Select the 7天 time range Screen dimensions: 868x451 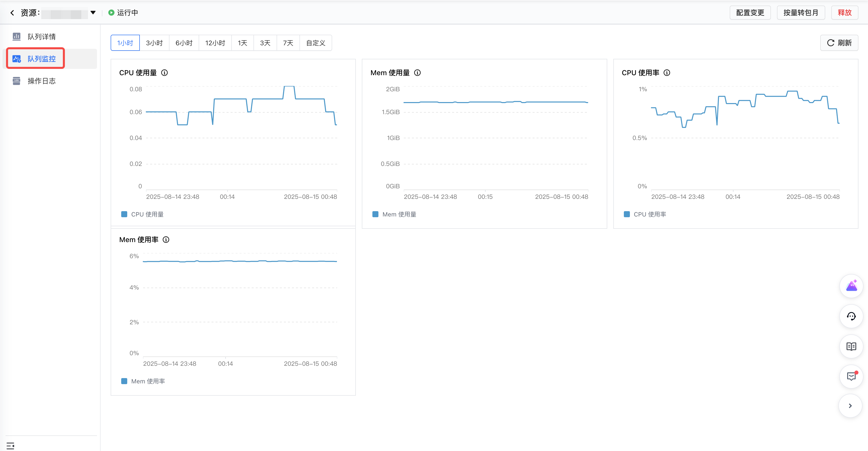(288, 43)
